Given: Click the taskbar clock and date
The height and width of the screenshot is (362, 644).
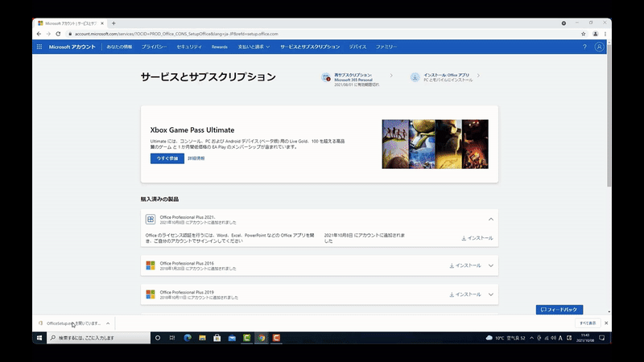Looking at the screenshot, I should click(x=585, y=338).
